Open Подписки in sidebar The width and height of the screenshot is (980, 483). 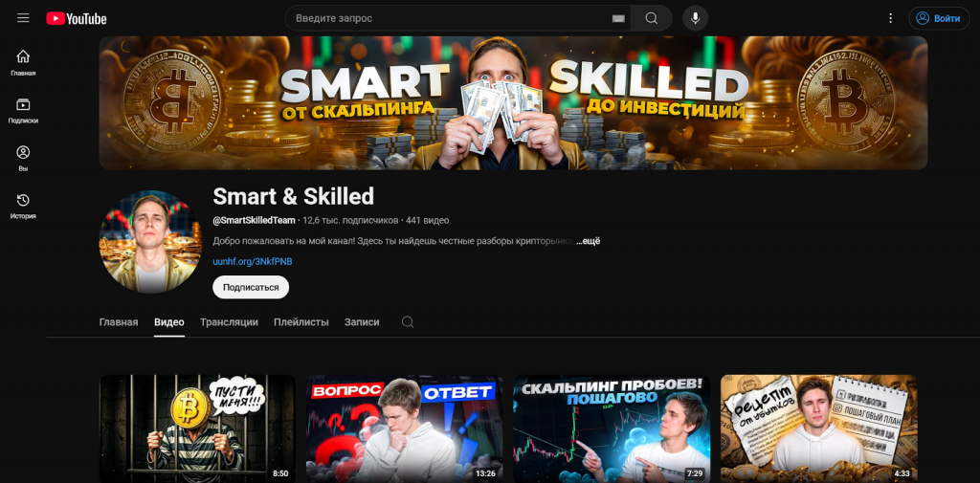[x=23, y=111]
